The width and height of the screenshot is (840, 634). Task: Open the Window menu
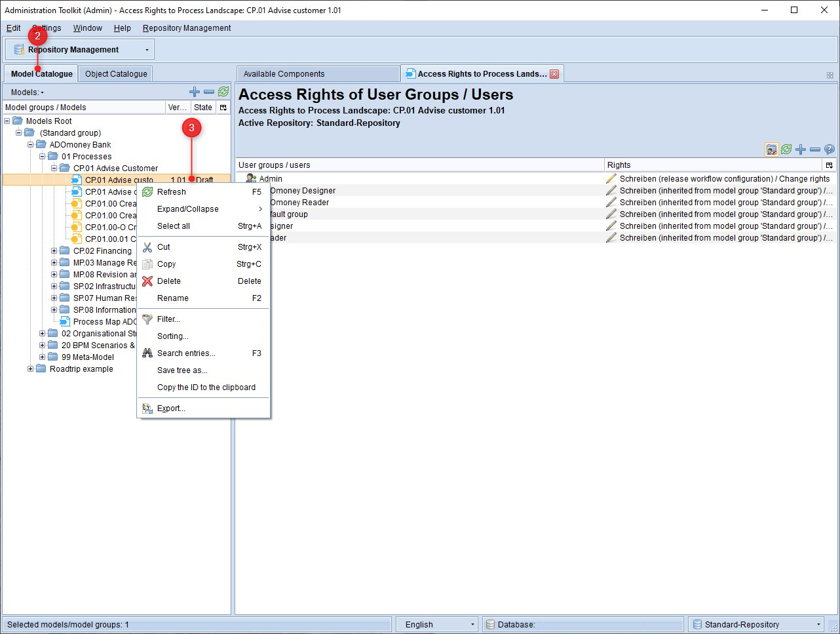88,28
